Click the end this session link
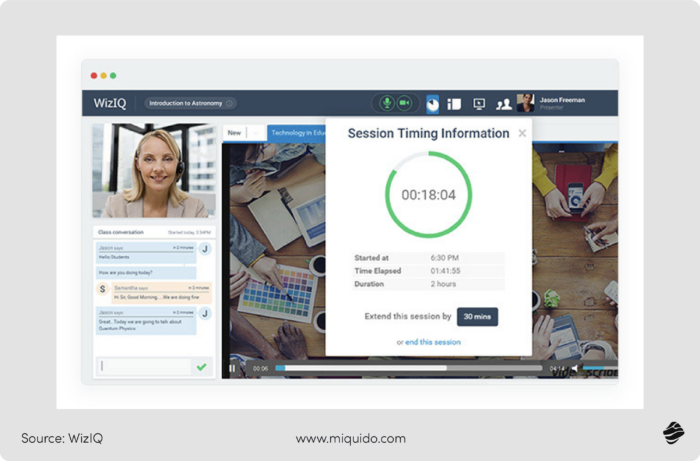Viewport: 700px width, 461px height. tap(433, 342)
